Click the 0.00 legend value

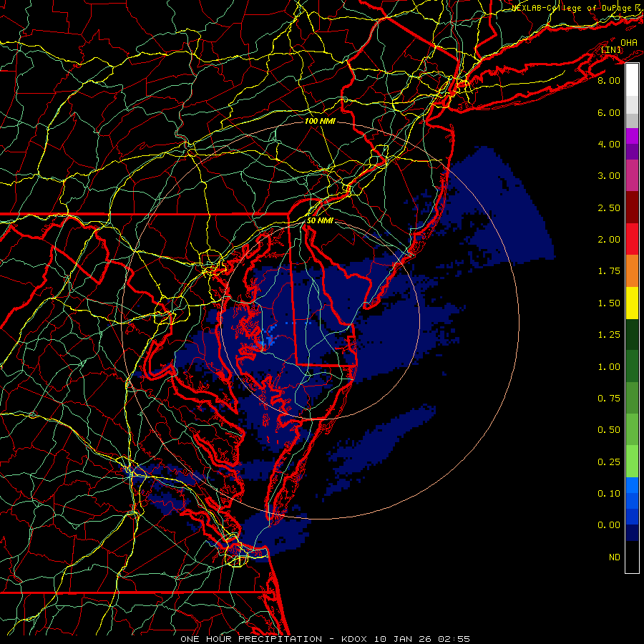pyautogui.click(x=609, y=525)
